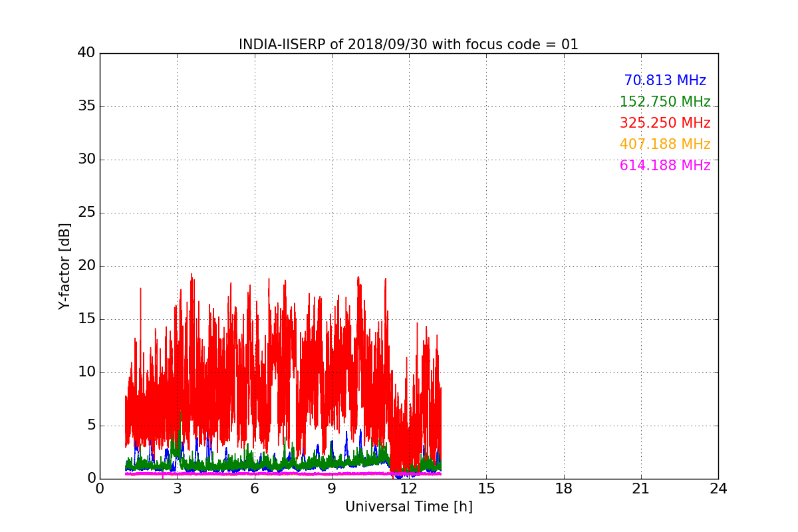Click the Y-factor [dB] axis label

[65, 266]
